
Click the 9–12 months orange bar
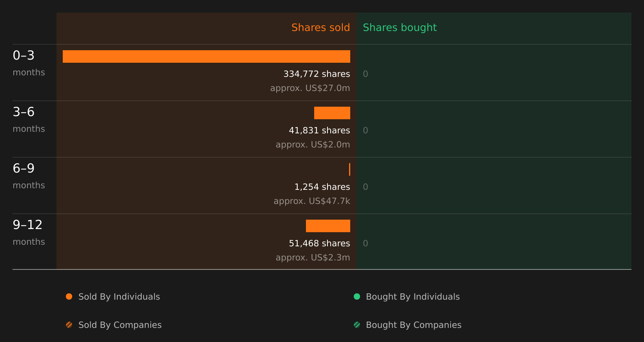pos(328,226)
